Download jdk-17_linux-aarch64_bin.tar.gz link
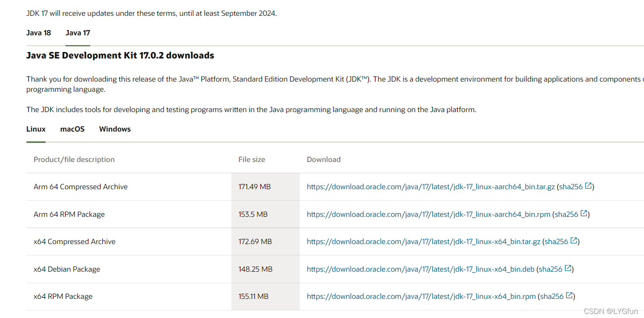Screen dimensions: 644x318 [431, 187]
